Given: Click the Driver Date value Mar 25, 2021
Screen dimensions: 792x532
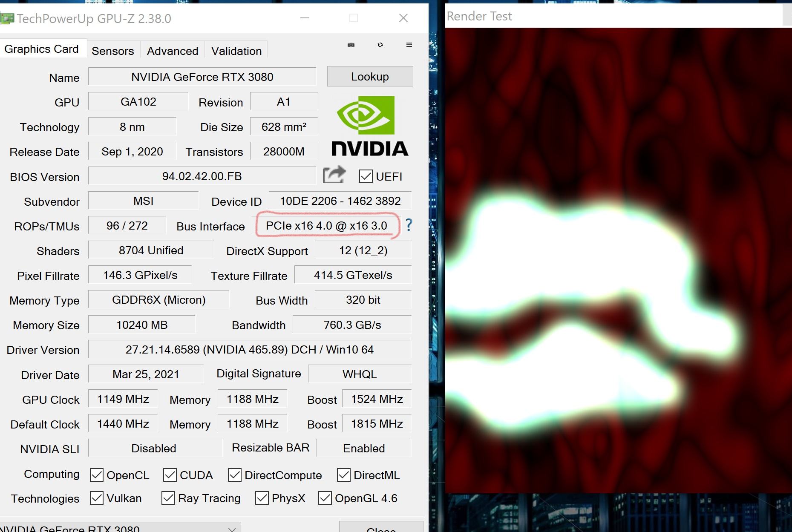Looking at the screenshot, I should (146, 374).
